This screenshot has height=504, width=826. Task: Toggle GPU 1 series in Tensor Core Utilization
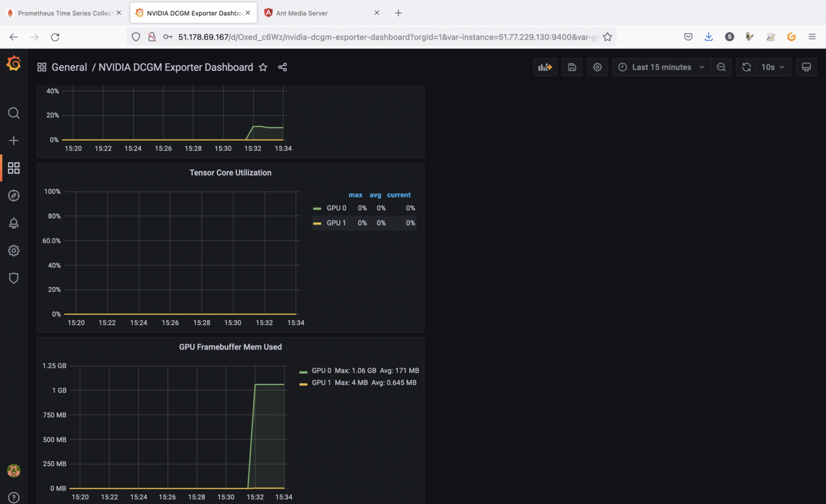pos(336,223)
